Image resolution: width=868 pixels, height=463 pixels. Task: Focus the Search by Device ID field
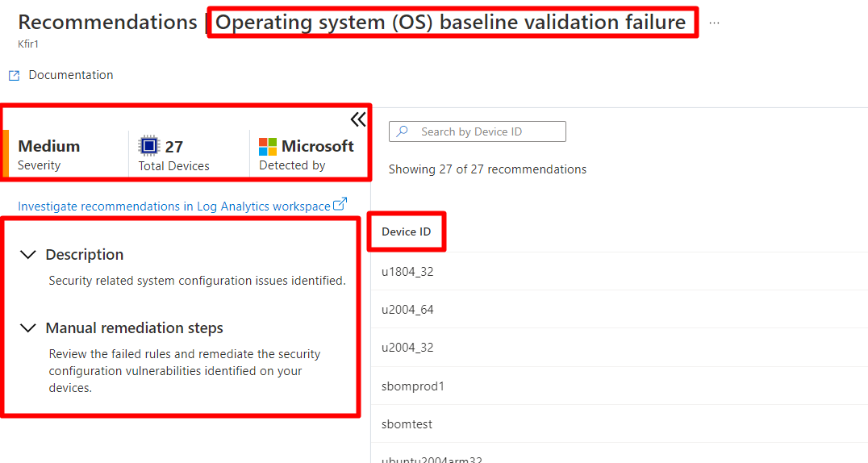coord(478,131)
